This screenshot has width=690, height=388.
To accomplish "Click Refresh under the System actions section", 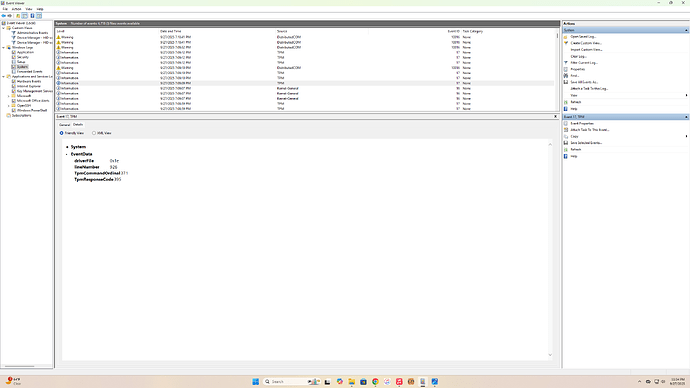I will pos(576,102).
